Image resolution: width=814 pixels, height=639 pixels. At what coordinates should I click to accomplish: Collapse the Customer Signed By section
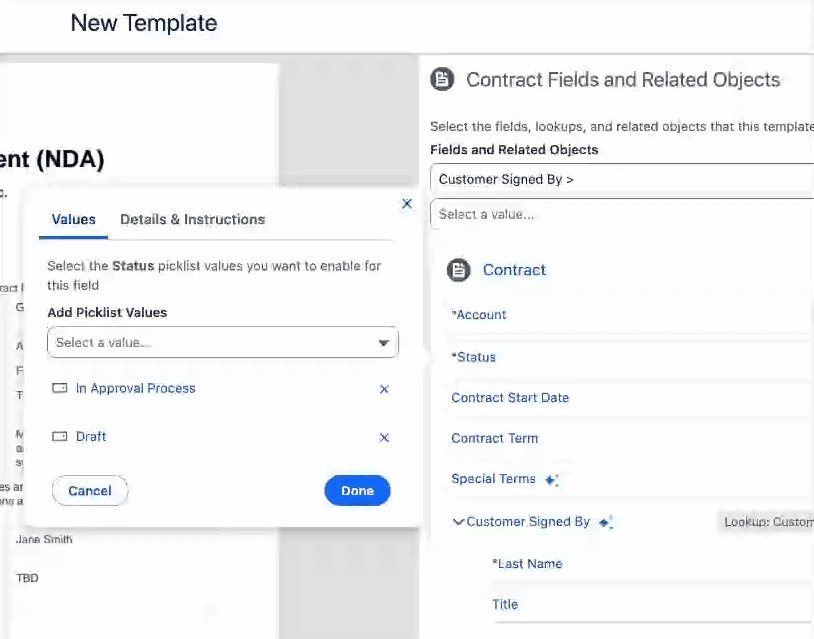pyautogui.click(x=458, y=522)
